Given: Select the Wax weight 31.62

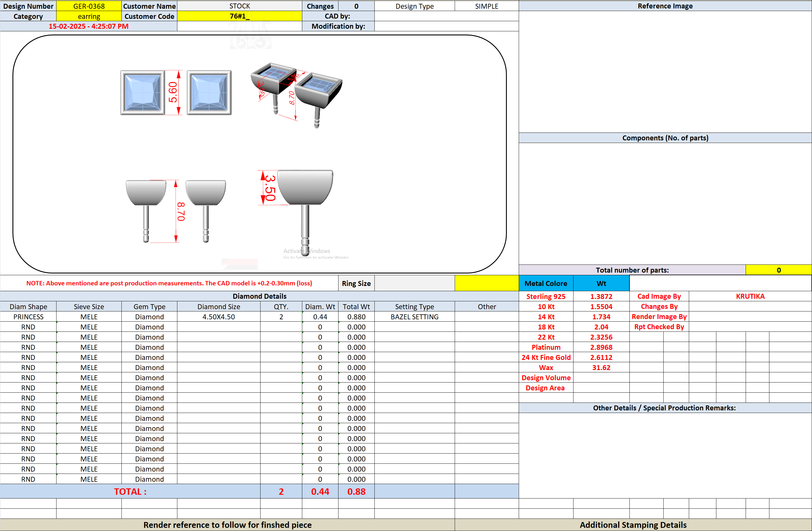Looking at the screenshot, I should (601, 367).
